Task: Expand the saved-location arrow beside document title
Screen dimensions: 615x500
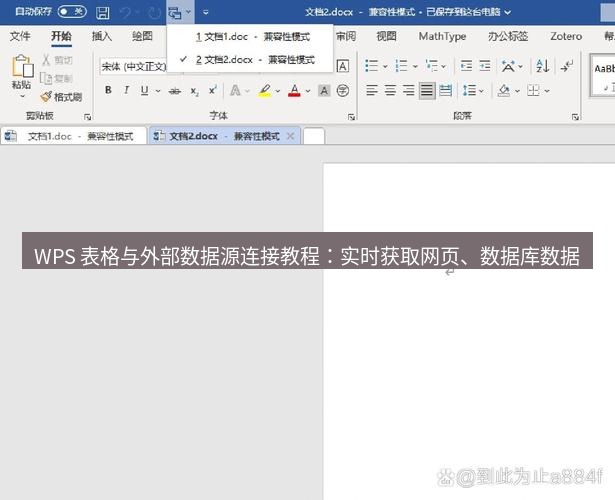Action: point(508,13)
